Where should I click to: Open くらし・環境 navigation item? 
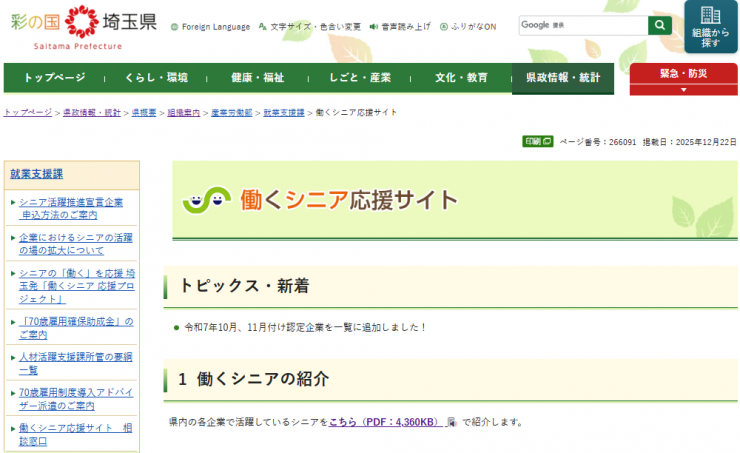pyautogui.click(x=156, y=78)
